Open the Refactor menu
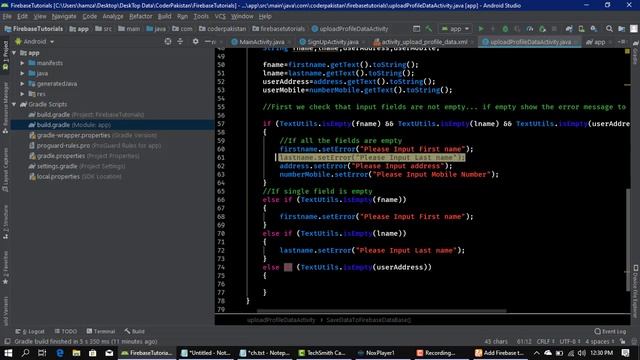Image resolution: width=640 pixels, height=360 pixels. tap(140, 16)
